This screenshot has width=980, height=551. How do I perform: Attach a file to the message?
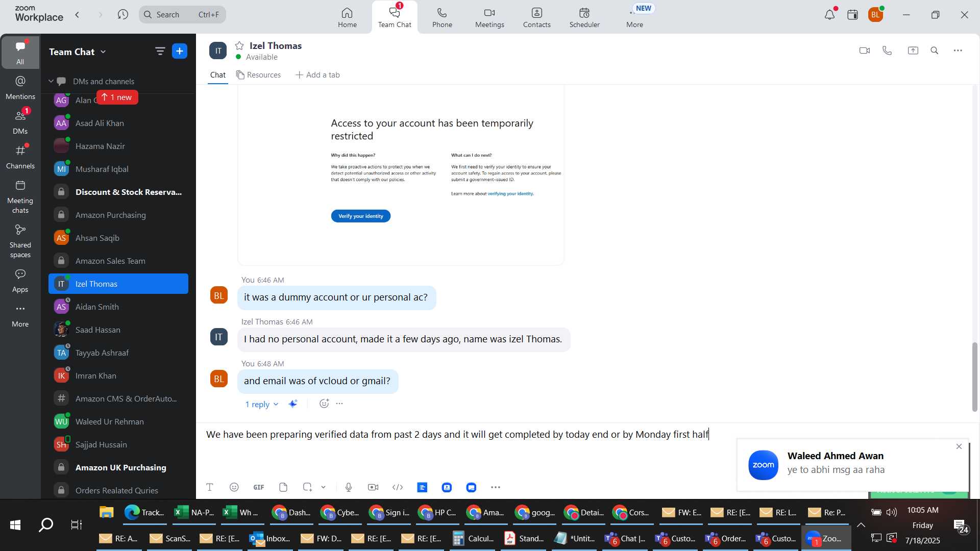pos(283,487)
